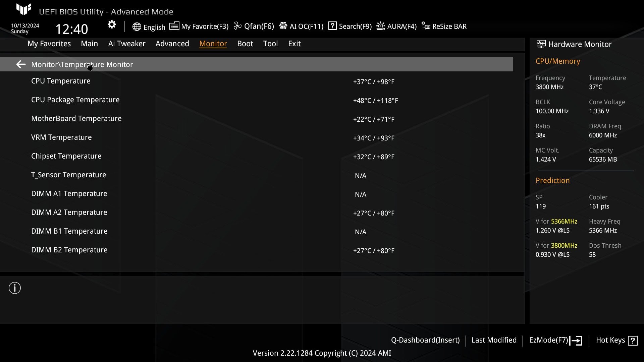Screen dimensions: 644x362
Task: Toggle CPU Temperature display unit
Action: pos(374,81)
